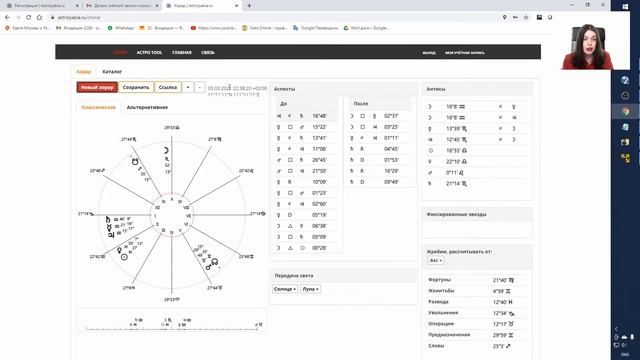Switch to the Registration Astrolyabia tab
Image resolution: width=640 pixels, height=360 pixels.
39,6
